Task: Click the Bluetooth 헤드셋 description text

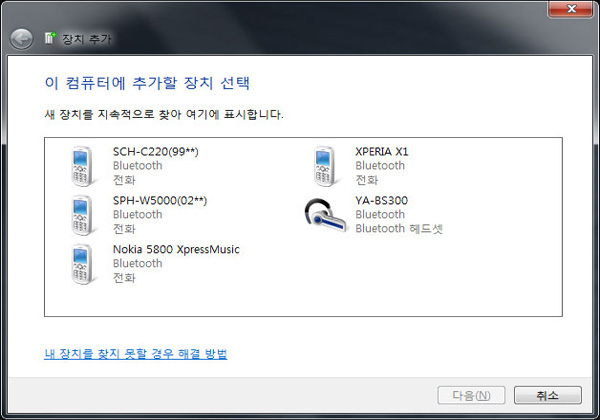Action: (399, 229)
